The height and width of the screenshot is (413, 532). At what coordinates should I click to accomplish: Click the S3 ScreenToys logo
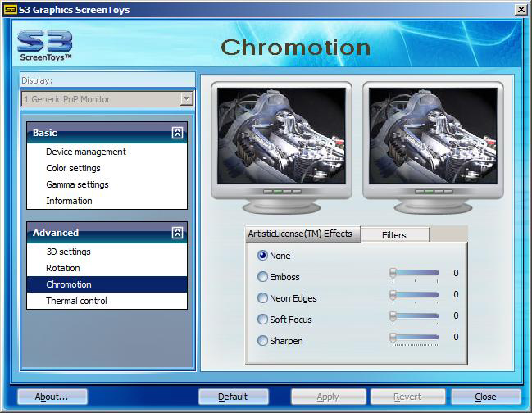pos(45,46)
